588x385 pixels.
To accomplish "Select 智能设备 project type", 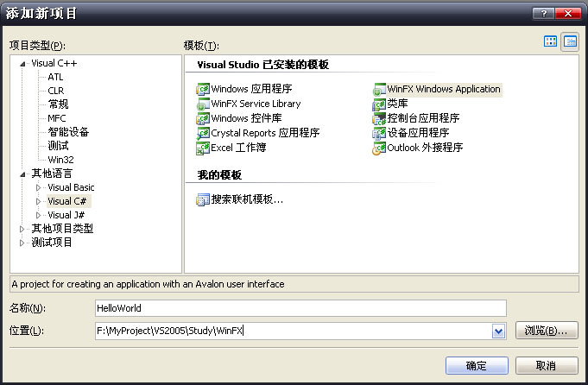I will pos(68,132).
